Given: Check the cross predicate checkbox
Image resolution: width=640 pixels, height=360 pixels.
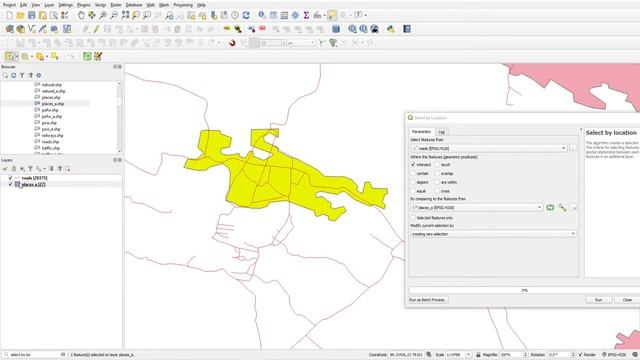Looking at the screenshot, I should (x=437, y=191).
